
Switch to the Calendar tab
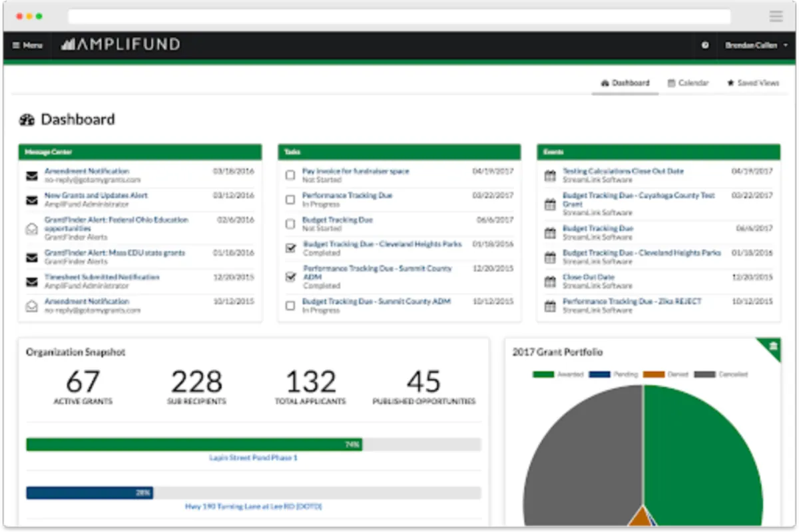coord(688,83)
